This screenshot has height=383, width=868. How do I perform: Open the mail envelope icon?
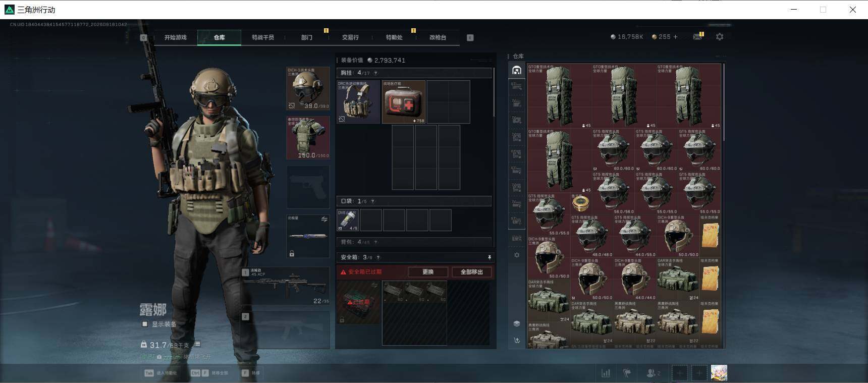pyautogui.click(x=697, y=37)
